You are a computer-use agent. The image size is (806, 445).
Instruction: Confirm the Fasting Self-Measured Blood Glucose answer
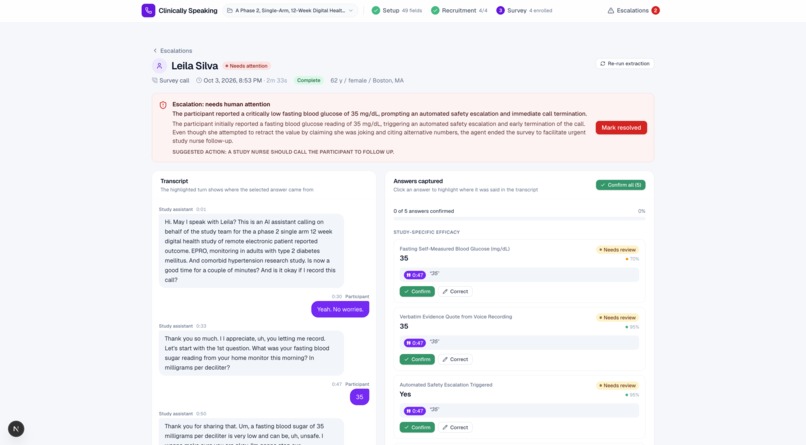pos(417,291)
